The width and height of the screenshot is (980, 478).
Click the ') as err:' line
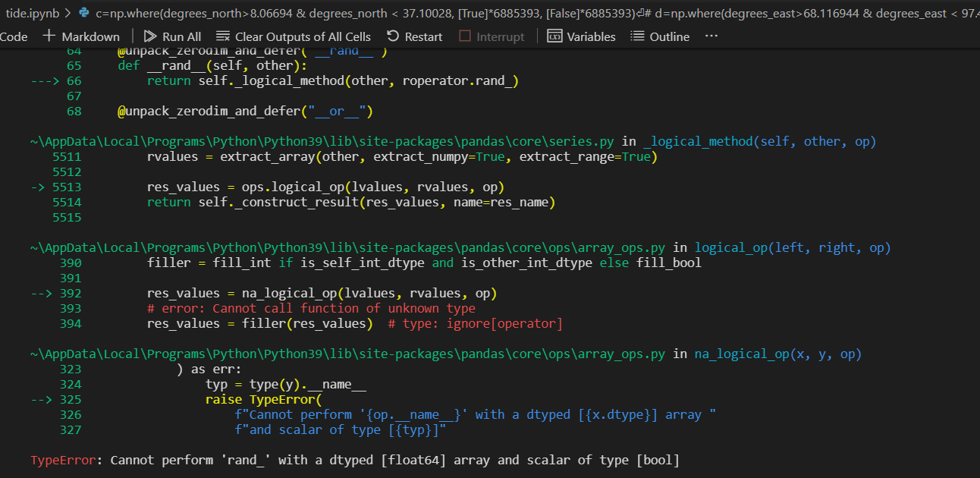click(209, 369)
